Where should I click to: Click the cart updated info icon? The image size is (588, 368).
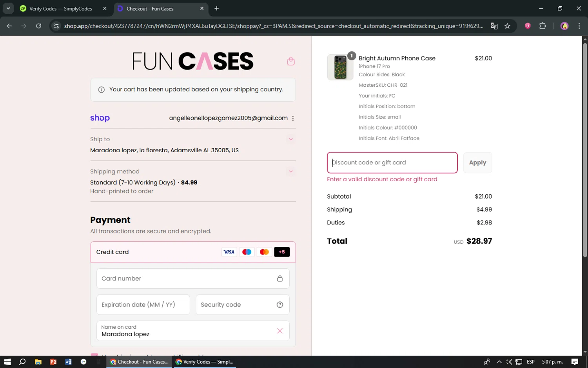click(x=101, y=89)
